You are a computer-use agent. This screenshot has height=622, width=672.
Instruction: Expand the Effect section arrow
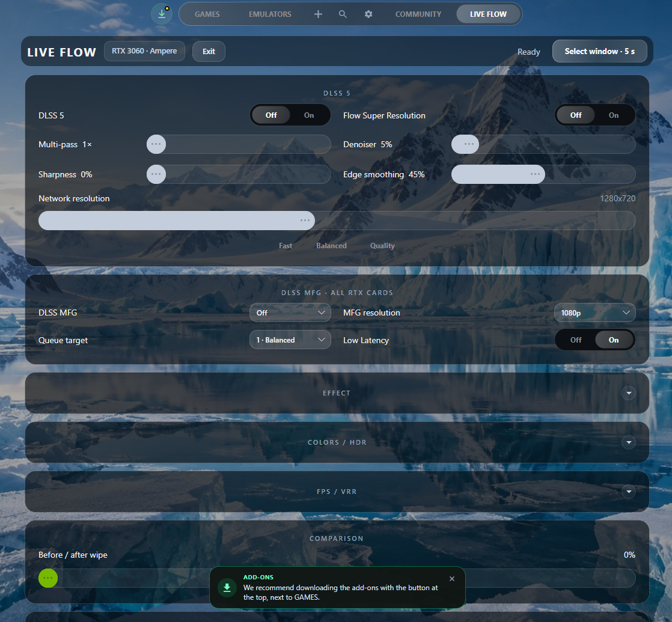pyautogui.click(x=629, y=393)
